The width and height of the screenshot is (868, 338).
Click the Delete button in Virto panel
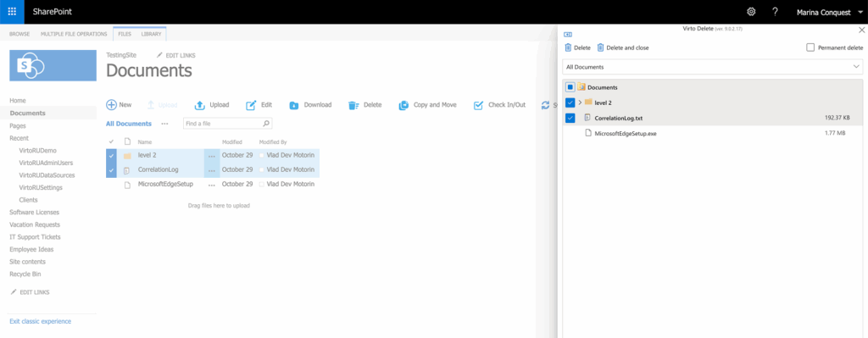(x=577, y=48)
